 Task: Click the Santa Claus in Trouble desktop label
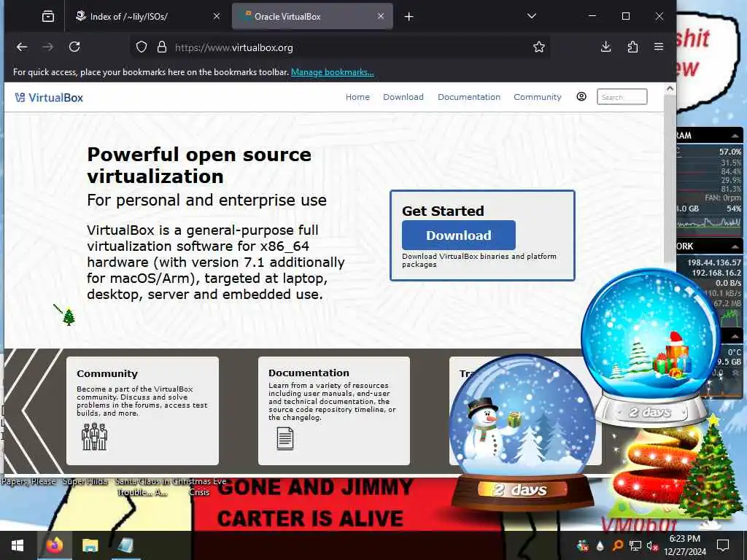tap(142, 486)
